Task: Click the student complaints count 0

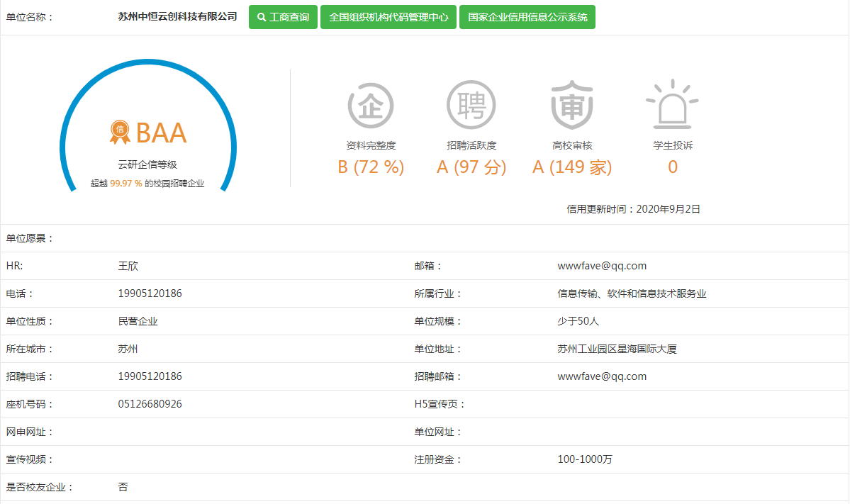Action: point(672,167)
